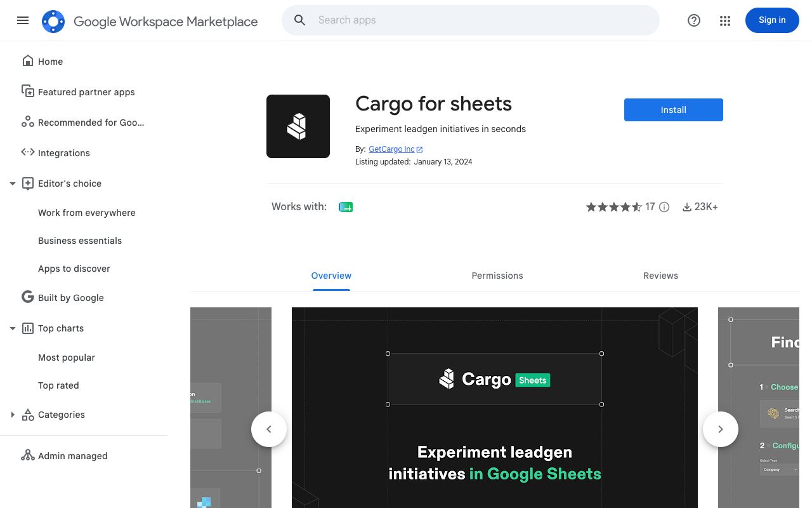Open the left partial screenshot thumbnail
Viewport: 812px width, 508px height.
231,408
